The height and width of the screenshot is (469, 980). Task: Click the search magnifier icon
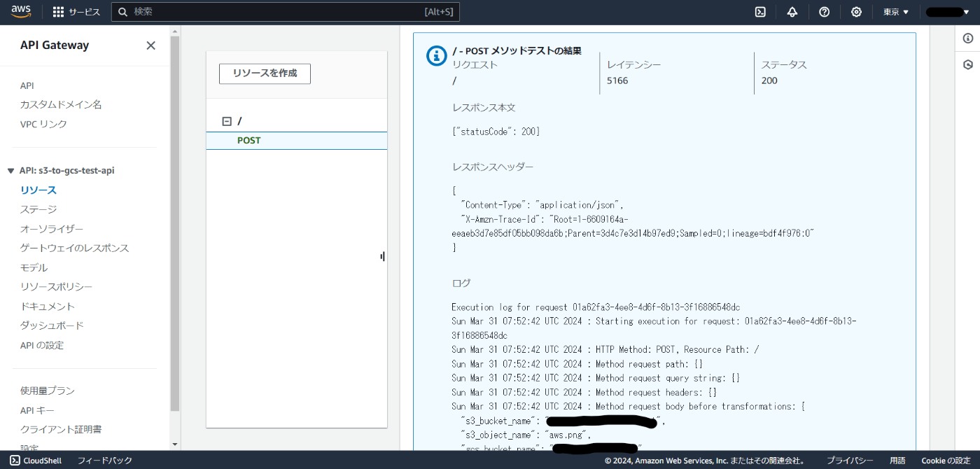click(x=123, y=12)
